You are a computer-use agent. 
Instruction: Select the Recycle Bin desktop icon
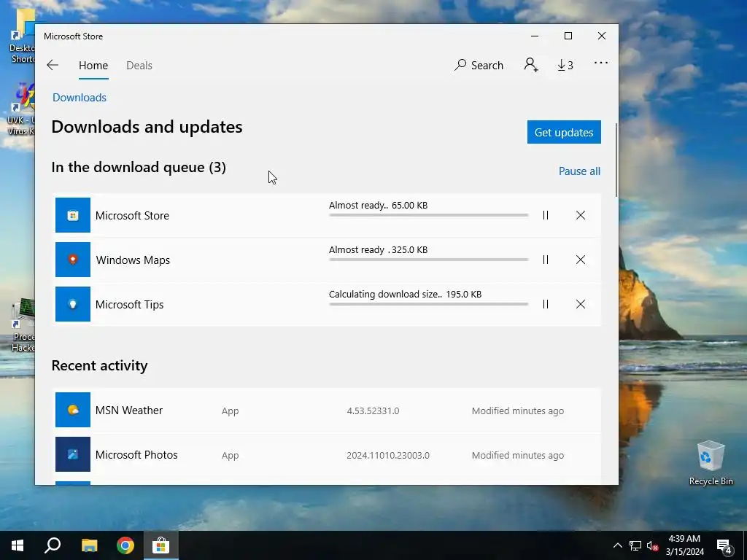pyautogui.click(x=711, y=463)
